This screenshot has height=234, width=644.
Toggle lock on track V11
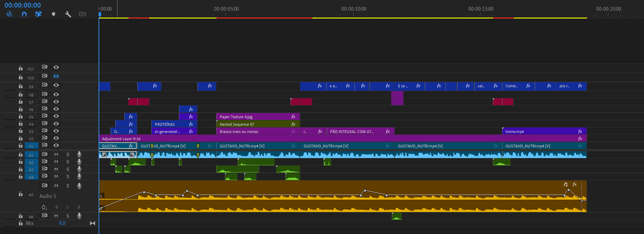coord(20,68)
